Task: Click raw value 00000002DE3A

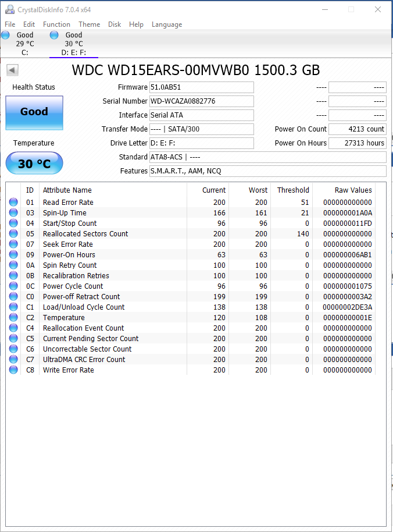Action: 347,307
